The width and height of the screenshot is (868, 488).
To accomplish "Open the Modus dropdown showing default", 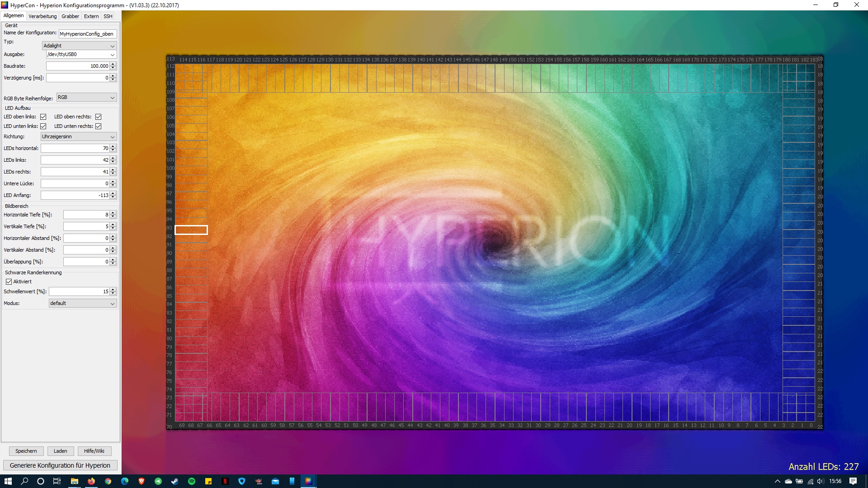I will click(83, 303).
